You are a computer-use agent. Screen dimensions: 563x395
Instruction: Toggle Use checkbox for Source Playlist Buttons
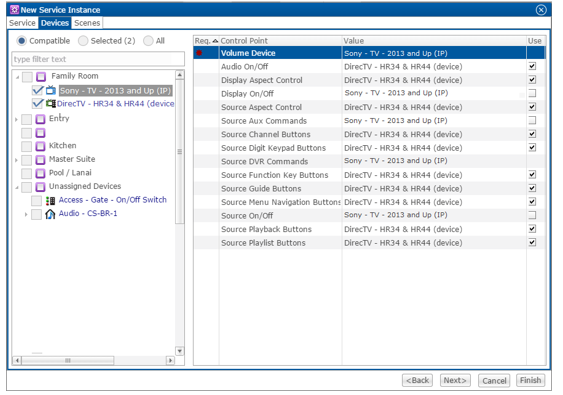tap(532, 242)
